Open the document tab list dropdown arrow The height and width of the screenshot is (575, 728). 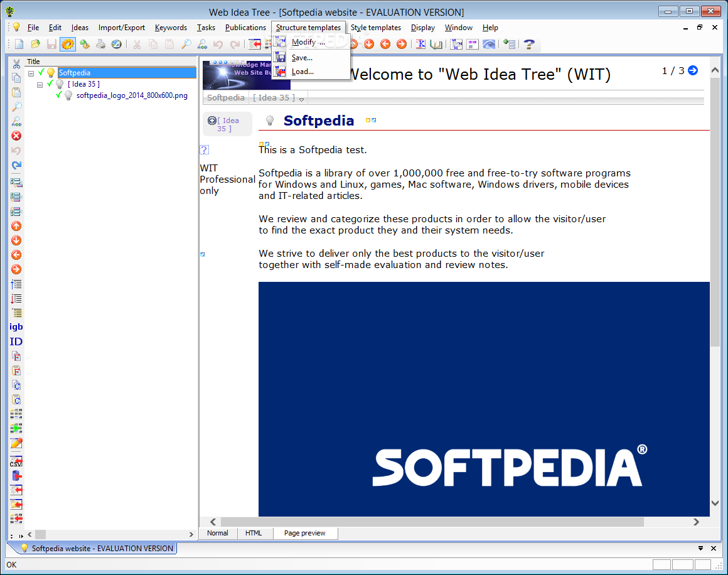click(x=700, y=549)
